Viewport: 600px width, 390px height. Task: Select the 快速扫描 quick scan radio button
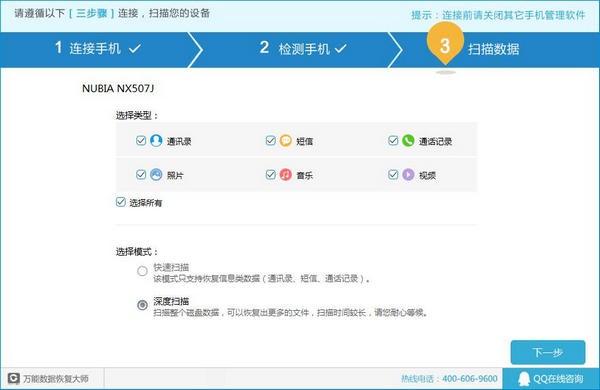pyautogui.click(x=142, y=271)
